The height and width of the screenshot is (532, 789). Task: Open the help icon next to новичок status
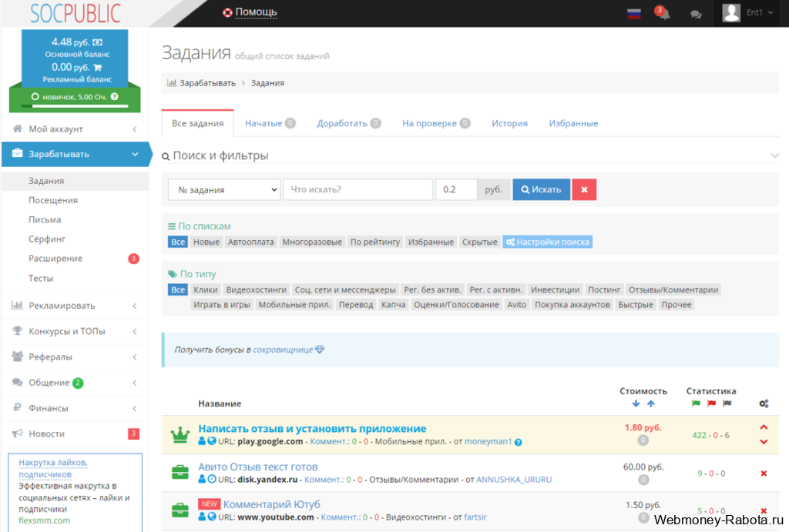tap(114, 96)
